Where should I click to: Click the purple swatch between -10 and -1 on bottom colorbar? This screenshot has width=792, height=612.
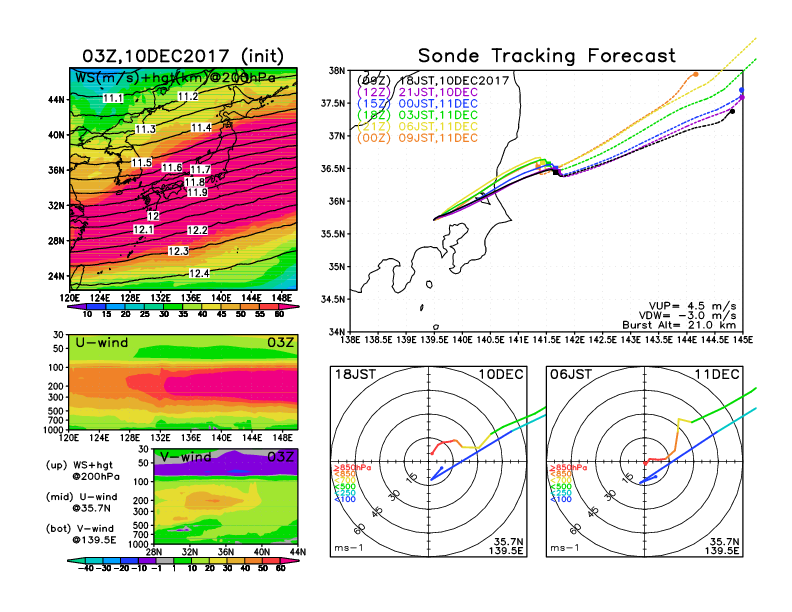point(146,560)
